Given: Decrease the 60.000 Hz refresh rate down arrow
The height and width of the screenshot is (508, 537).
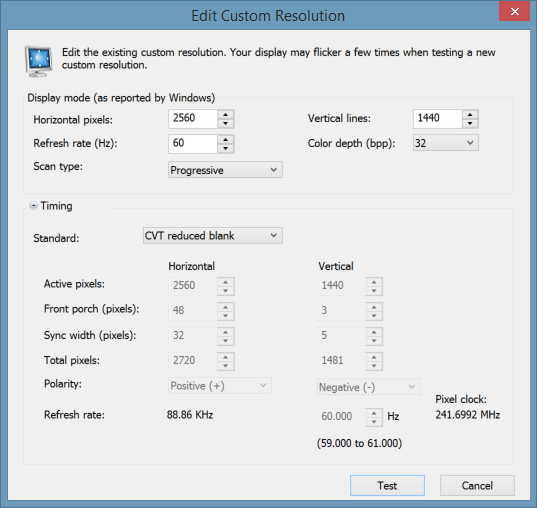Looking at the screenshot, I should coord(374,422).
